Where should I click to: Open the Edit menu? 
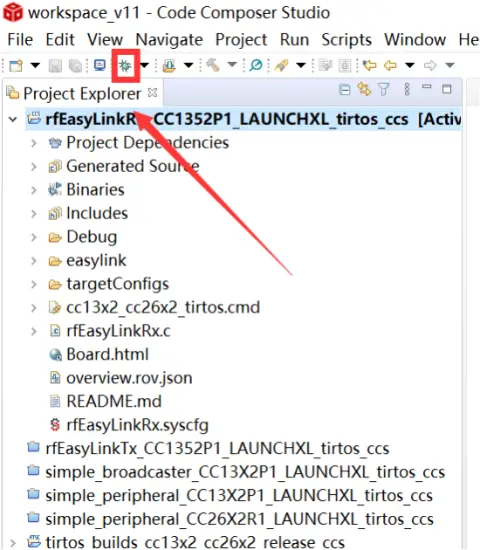pyautogui.click(x=60, y=39)
